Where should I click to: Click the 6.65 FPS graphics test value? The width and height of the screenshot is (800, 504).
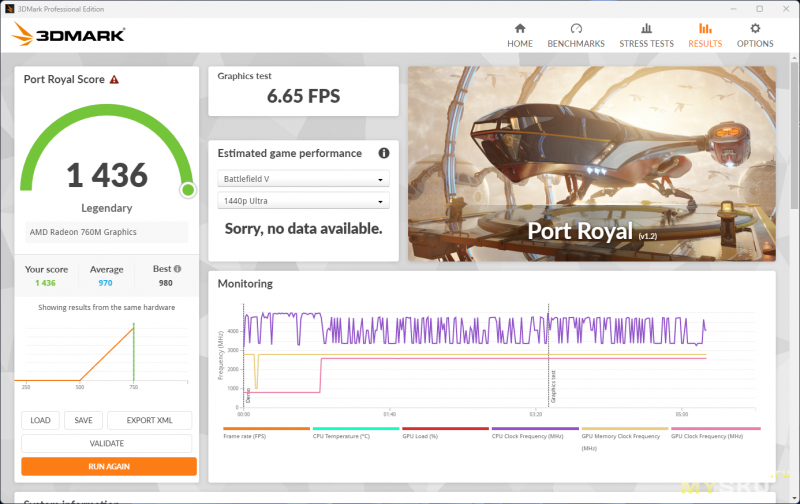[x=303, y=96]
